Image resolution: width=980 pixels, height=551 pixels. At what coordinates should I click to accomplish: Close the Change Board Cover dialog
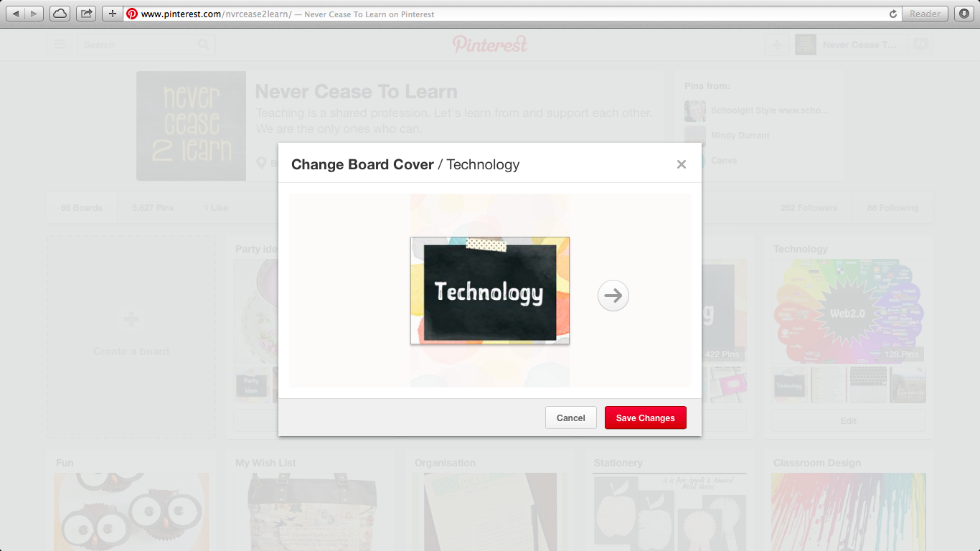(x=682, y=164)
